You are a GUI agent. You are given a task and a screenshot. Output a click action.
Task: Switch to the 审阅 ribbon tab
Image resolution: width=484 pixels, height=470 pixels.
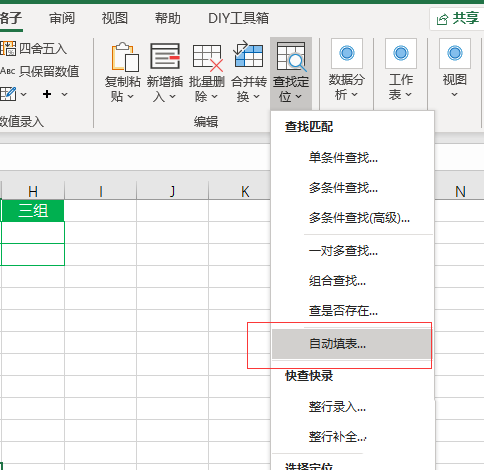(x=62, y=18)
